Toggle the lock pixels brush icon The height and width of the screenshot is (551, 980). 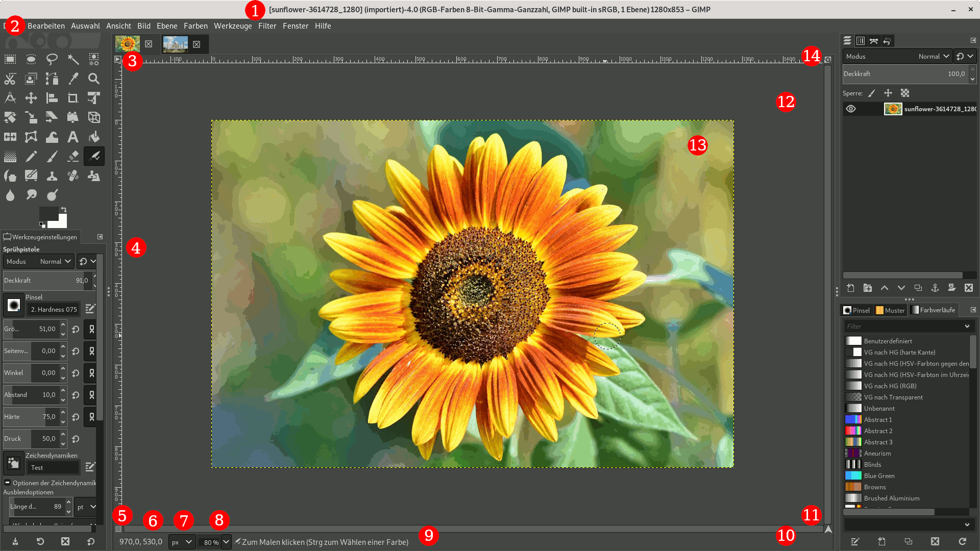pyautogui.click(x=872, y=93)
